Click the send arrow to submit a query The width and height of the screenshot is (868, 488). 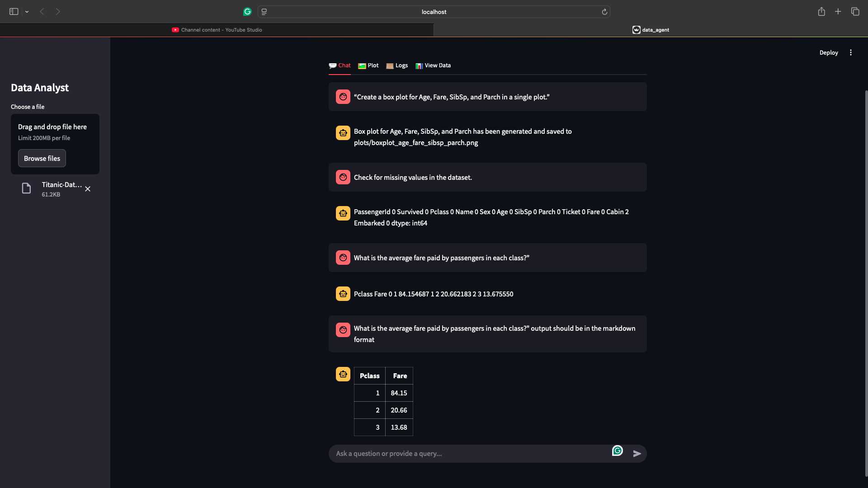pyautogui.click(x=637, y=453)
